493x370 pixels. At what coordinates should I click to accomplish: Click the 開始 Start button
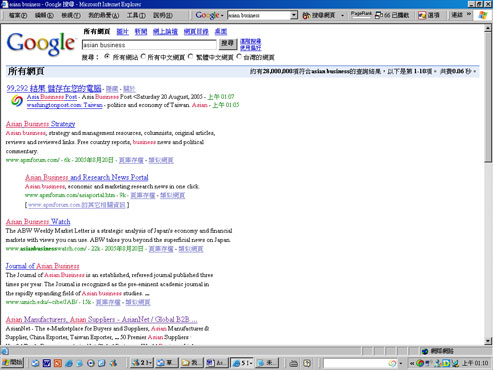13,363
